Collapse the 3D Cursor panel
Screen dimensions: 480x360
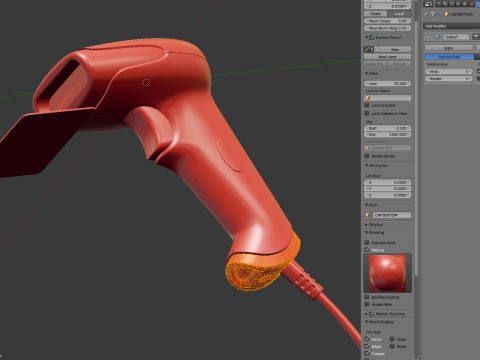(x=367, y=165)
